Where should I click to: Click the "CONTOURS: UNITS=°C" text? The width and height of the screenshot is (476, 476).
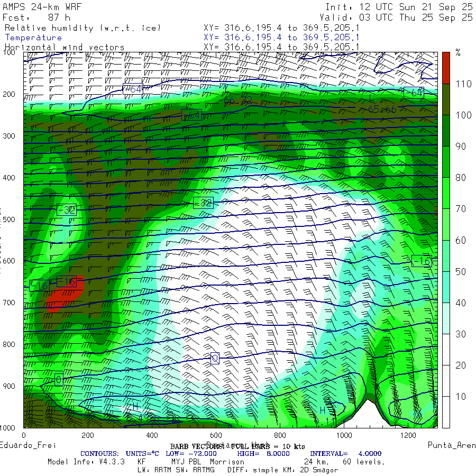pyautogui.click(x=120, y=454)
